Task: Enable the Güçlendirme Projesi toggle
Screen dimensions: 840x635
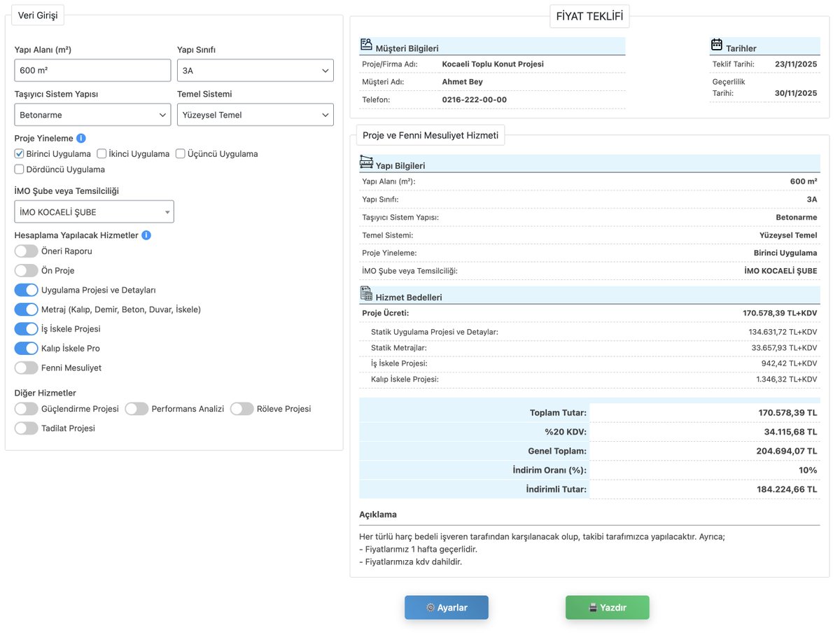Action: (x=26, y=409)
